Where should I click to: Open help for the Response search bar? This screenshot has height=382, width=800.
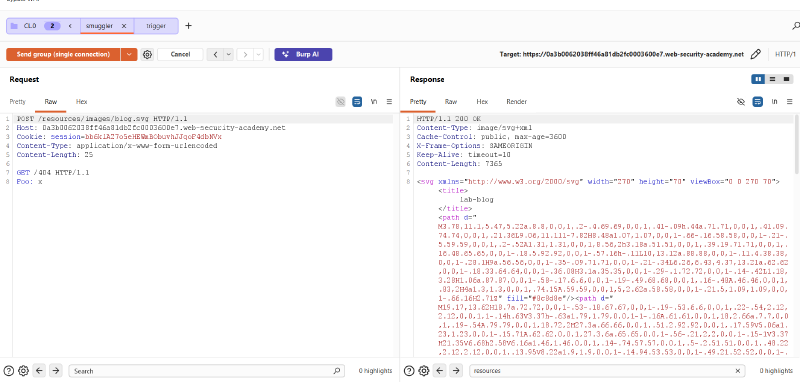pyautogui.click(x=409, y=371)
